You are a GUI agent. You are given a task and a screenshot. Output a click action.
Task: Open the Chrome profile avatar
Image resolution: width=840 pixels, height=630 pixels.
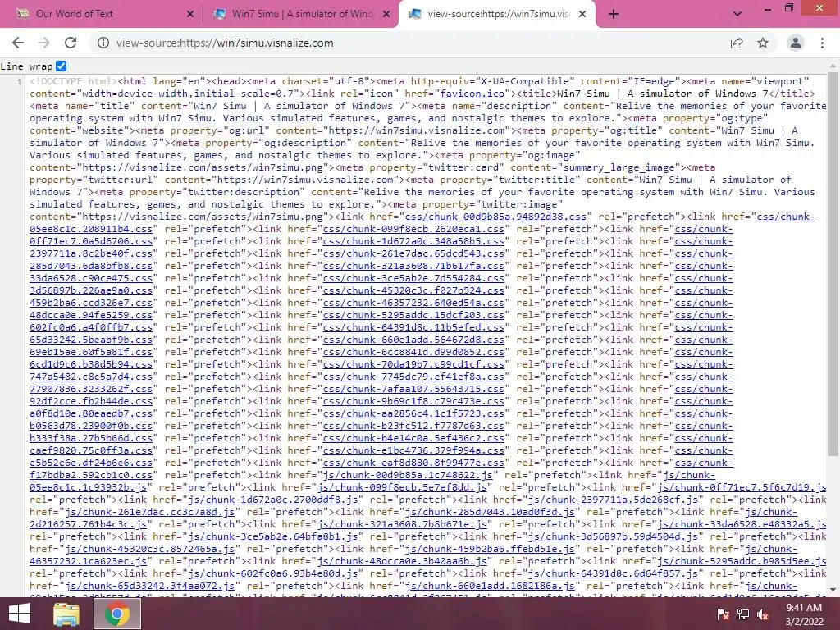[x=796, y=43]
